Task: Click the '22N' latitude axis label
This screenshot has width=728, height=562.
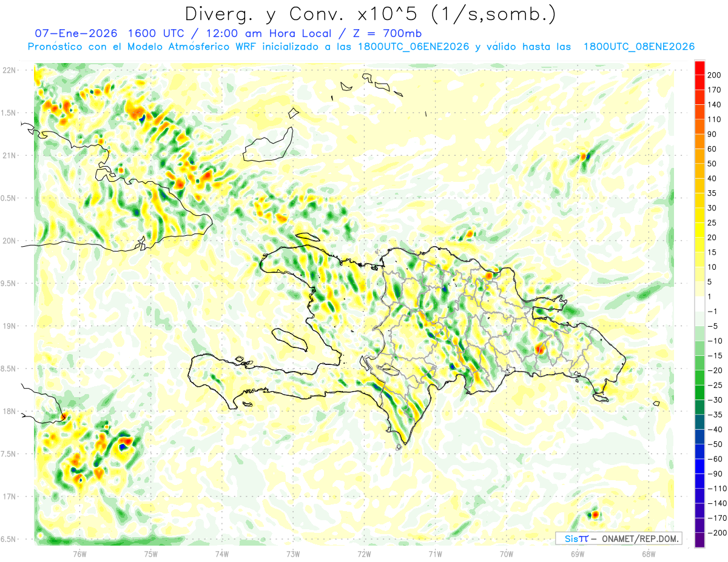Action: pyautogui.click(x=10, y=70)
